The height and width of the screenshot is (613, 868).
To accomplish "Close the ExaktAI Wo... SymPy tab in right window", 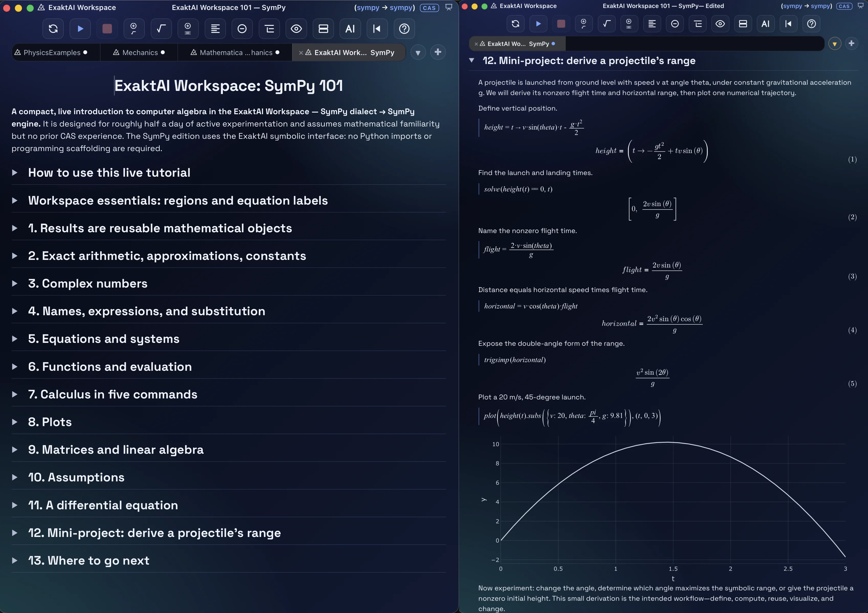I will (476, 44).
